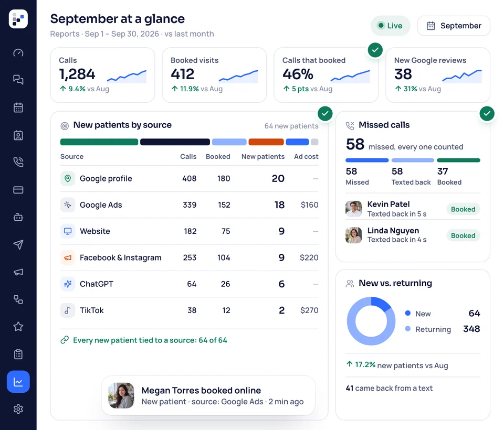Click the dark navy source bar segment
Image resolution: width=504 pixels, height=430 pixels.
pyautogui.click(x=175, y=142)
